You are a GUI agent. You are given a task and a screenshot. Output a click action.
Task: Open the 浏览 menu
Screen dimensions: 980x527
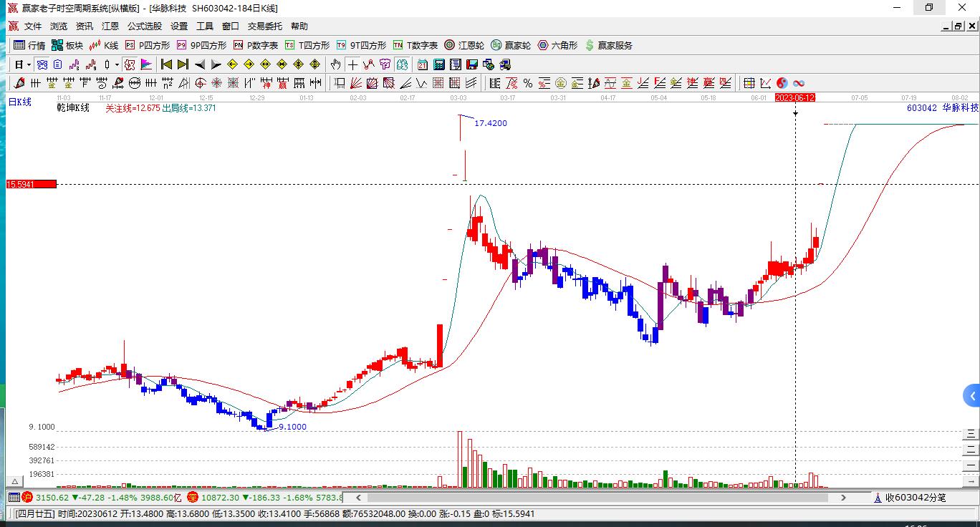[x=59, y=26]
